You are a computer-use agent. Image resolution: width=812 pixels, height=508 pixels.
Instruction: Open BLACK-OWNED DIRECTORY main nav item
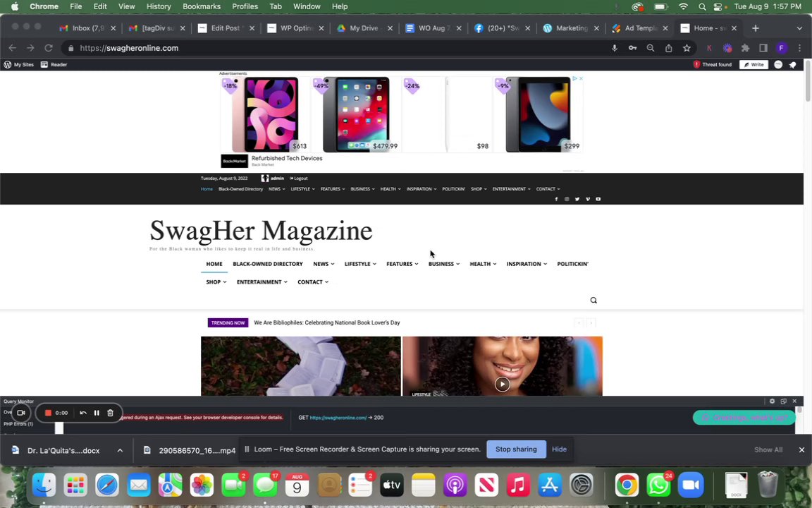[268, 264]
